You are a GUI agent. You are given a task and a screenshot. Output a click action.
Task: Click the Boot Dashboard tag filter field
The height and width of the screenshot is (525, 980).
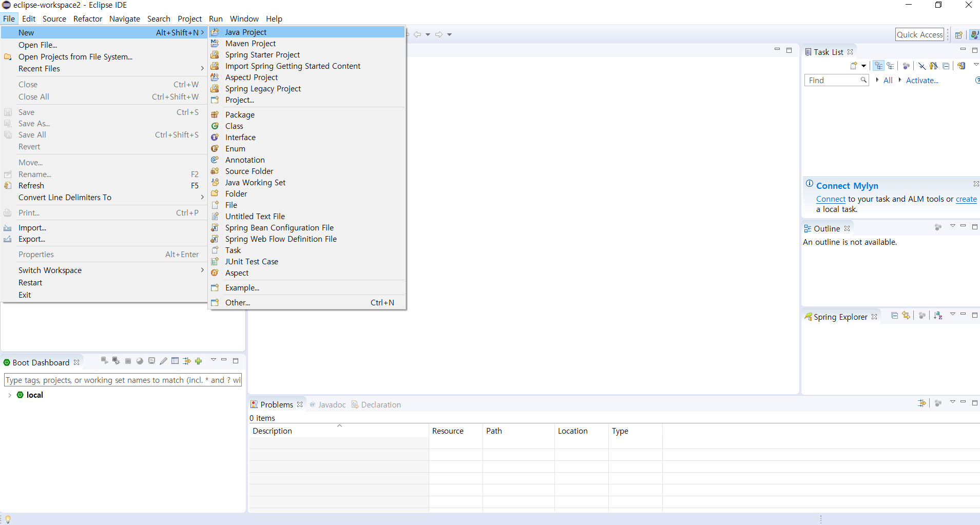tap(123, 380)
